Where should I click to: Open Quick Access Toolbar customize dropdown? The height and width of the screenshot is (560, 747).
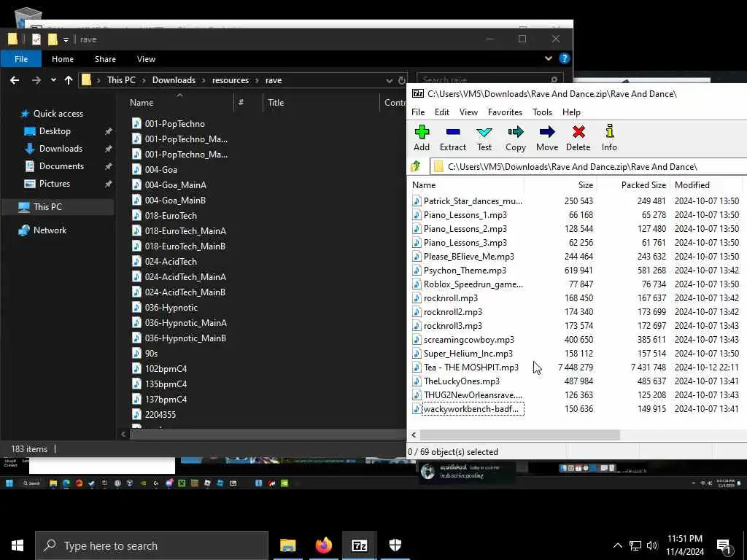[66, 39]
